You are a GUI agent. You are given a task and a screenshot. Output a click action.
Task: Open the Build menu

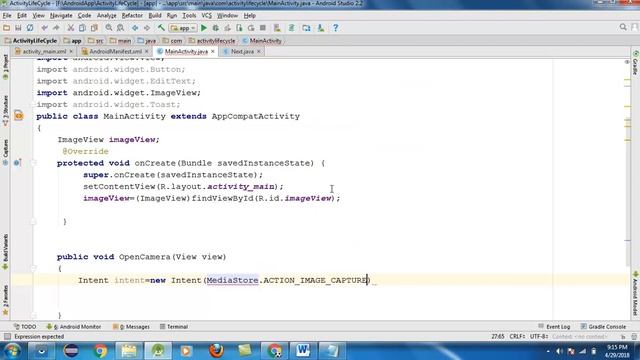pyautogui.click(x=155, y=16)
